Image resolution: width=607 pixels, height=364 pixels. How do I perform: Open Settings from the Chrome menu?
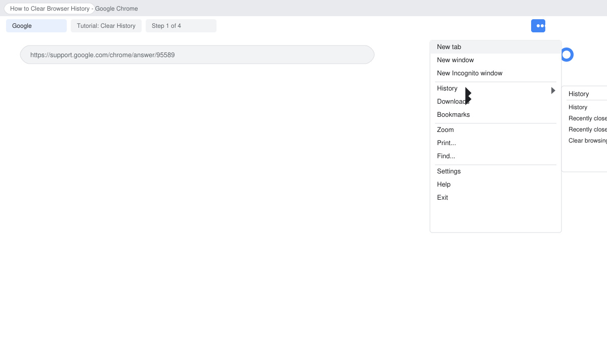click(x=496, y=171)
